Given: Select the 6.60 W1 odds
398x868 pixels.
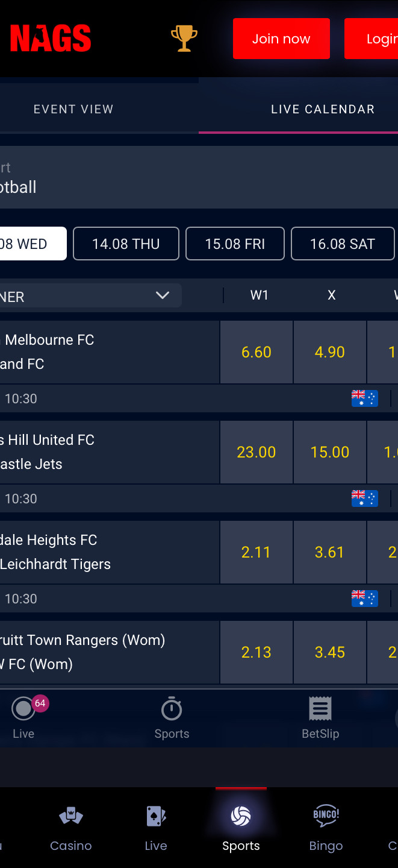Looking at the screenshot, I should click(x=257, y=352).
